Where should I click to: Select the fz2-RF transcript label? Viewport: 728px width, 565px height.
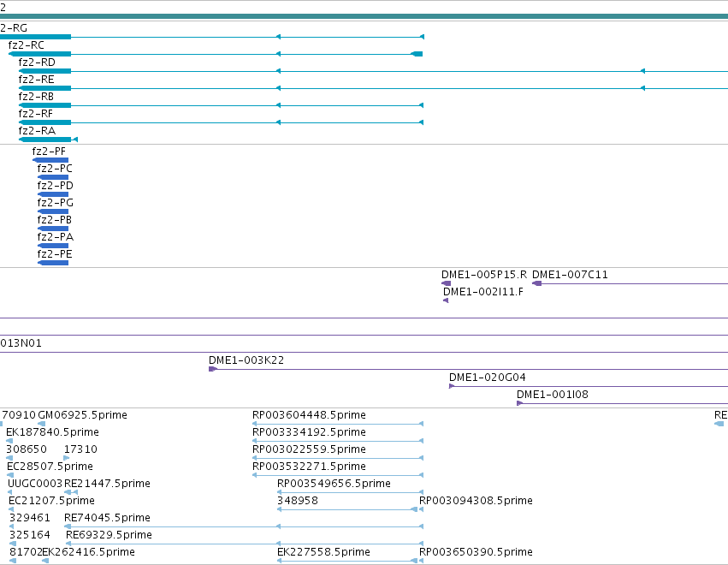click(x=36, y=114)
